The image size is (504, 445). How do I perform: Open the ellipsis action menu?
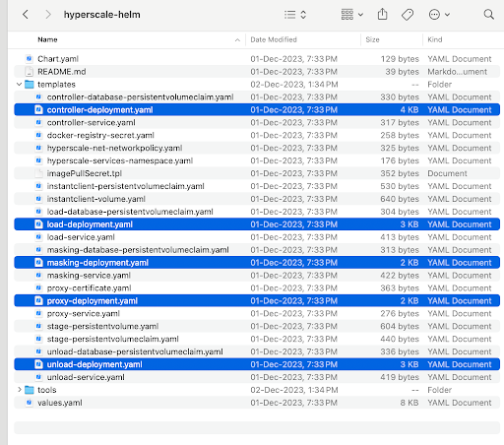[x=439, y=15]
